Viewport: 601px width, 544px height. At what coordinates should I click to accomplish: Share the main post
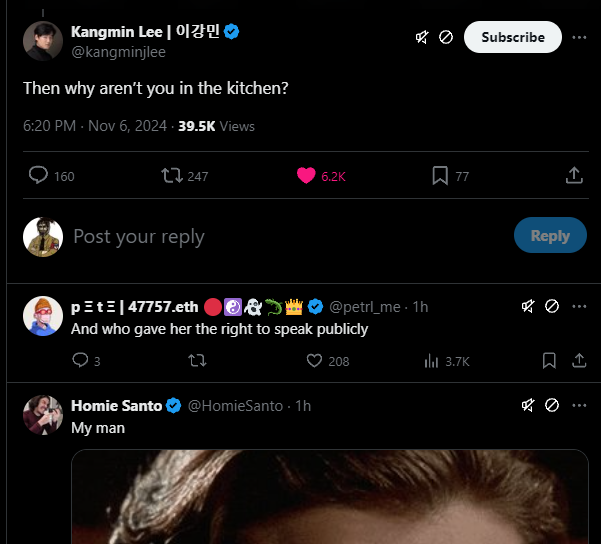point(574,176)
